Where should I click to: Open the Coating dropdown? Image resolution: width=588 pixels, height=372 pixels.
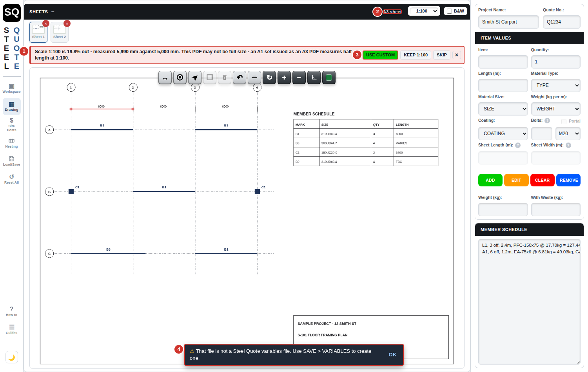coord(503,134)
